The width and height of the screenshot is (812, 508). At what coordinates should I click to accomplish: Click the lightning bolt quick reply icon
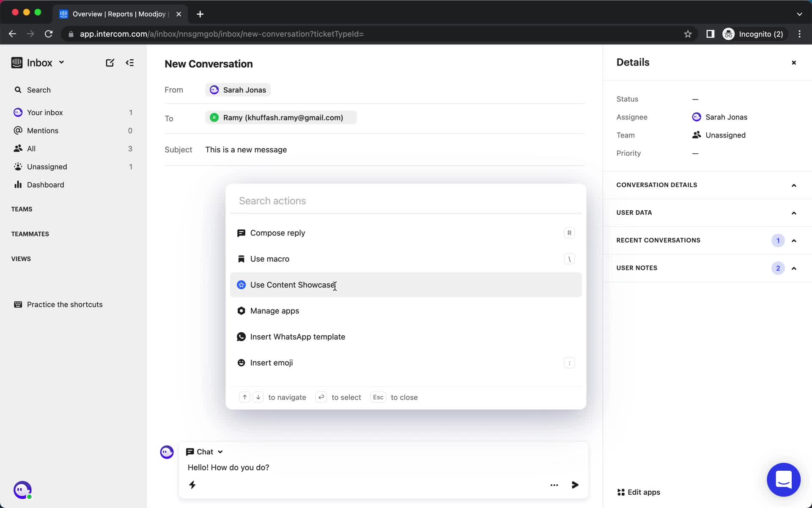tap(192, 485)
